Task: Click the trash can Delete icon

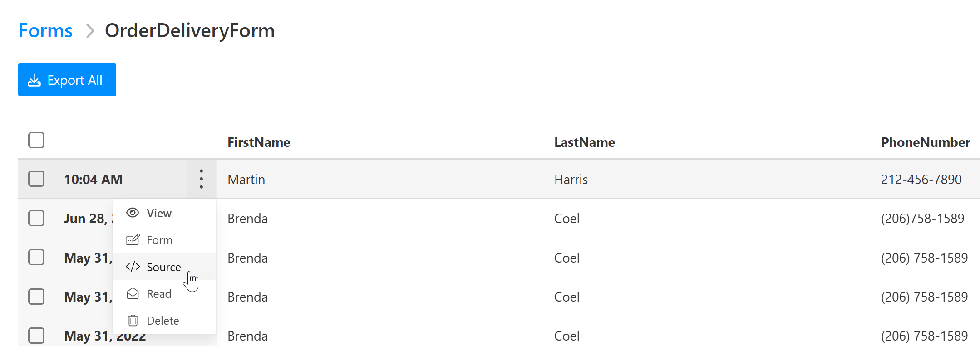Action: point(133,321)
